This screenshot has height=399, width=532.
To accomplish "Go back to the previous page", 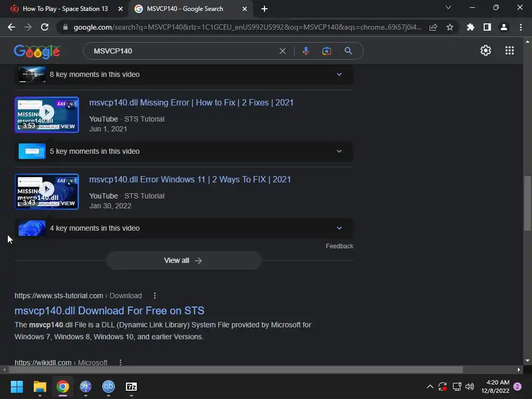I will [11, 27].
